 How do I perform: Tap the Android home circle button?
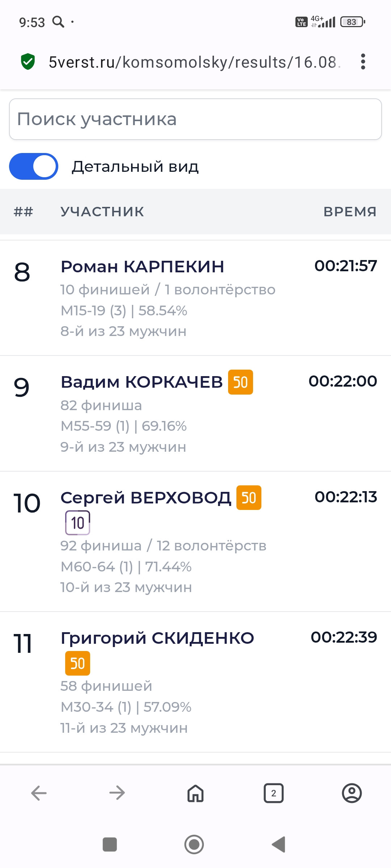coord(194,844)
